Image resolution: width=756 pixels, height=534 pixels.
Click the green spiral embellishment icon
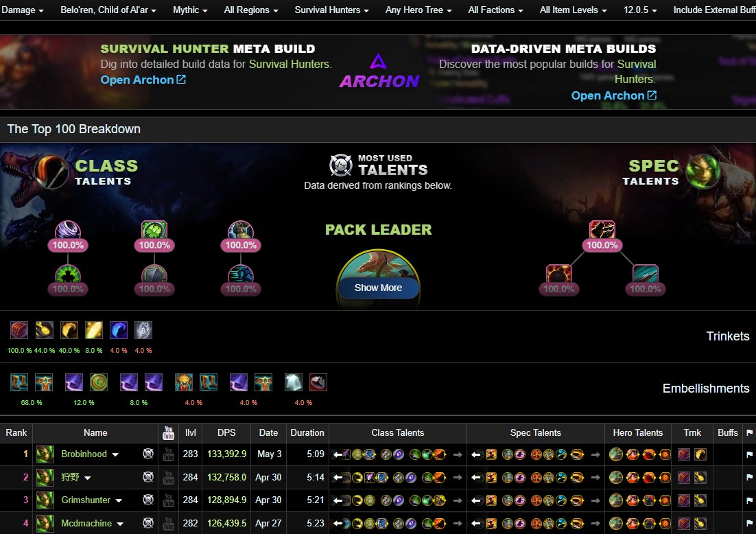pos(99,382)
